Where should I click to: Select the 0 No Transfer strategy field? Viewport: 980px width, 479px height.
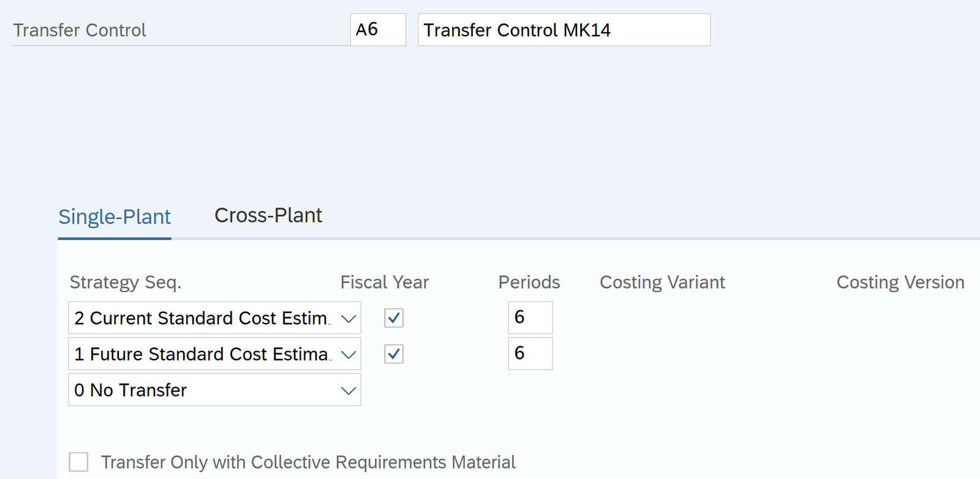tap(202, 390)
